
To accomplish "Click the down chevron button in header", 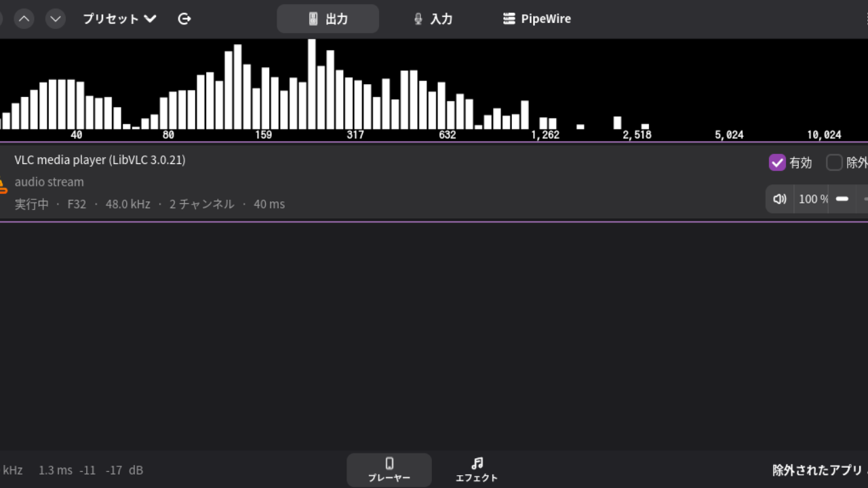I will pyautogui.click(x=56, y=19).
